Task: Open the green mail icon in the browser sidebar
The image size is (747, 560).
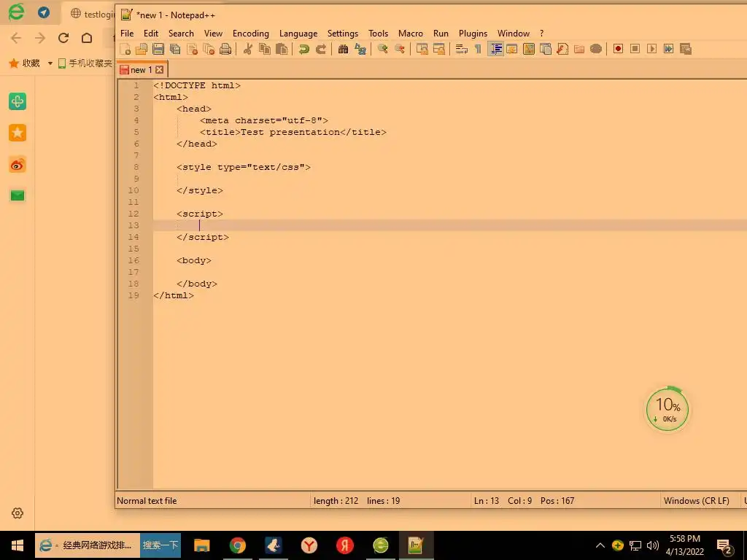Action: tap(18, 195)
